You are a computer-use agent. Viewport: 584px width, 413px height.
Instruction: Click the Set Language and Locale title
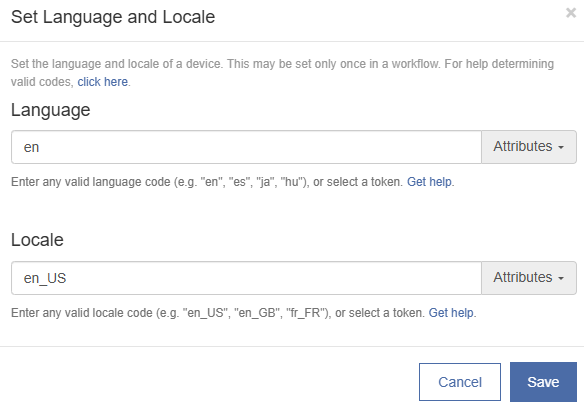pyautogui.click(x=113, y=17)
